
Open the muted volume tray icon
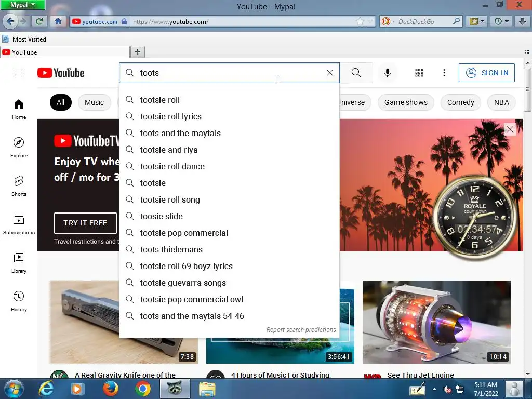(x=447, y=389)
